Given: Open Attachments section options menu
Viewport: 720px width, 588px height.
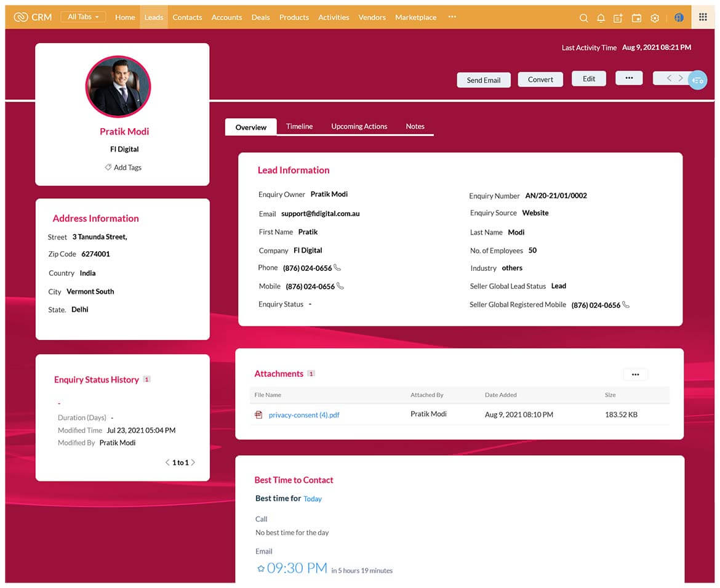Looking at the screenshot, I should [x=635, y=374].
